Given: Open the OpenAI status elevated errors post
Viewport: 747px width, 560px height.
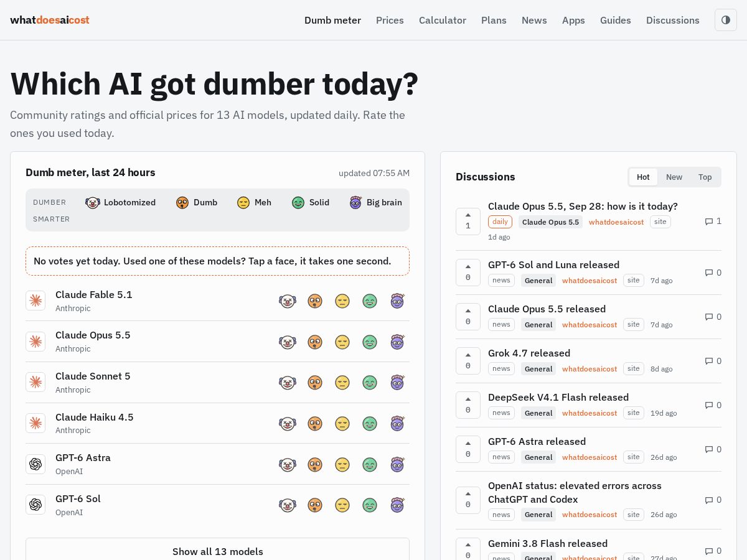Looking at the screenshot, I should pyautogui.click(x=575, y=492).
